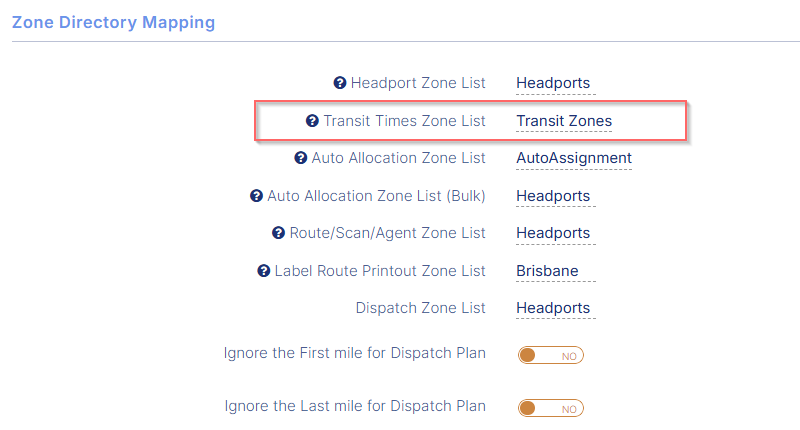Click help icon beside Route/Scan/Agent Zone List
Viewport: 800px width, 430px height.
(279, 233)
